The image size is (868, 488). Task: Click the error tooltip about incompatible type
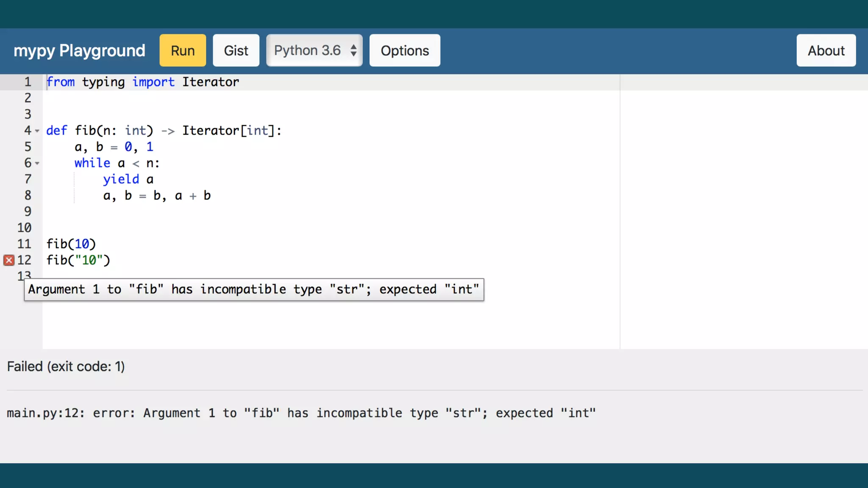254,290
